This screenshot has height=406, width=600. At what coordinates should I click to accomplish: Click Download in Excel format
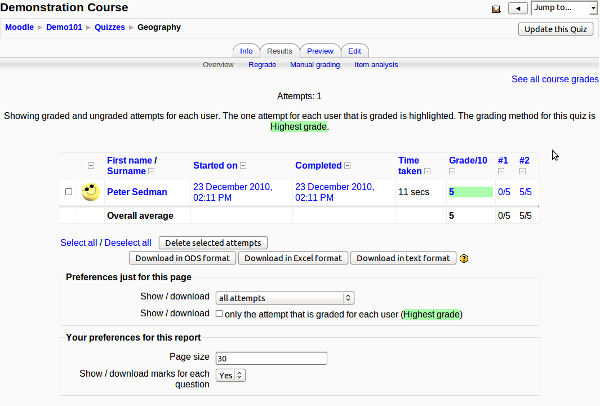[x=292, y=258]
